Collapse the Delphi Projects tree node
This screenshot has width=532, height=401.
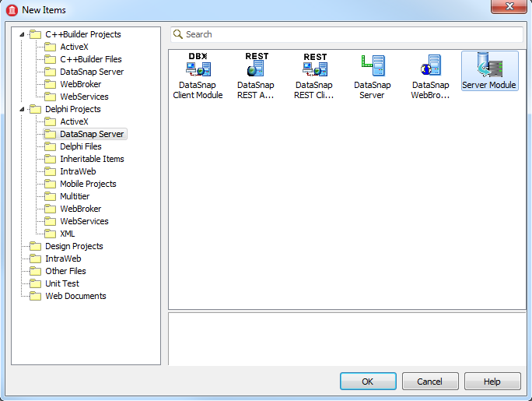[x=22, y=109]
